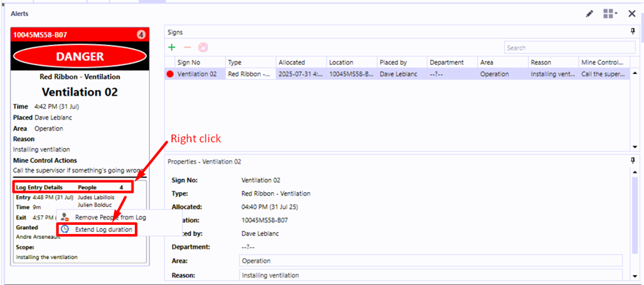
Task: Pin the Properties panel
Action: click(633, 161)
